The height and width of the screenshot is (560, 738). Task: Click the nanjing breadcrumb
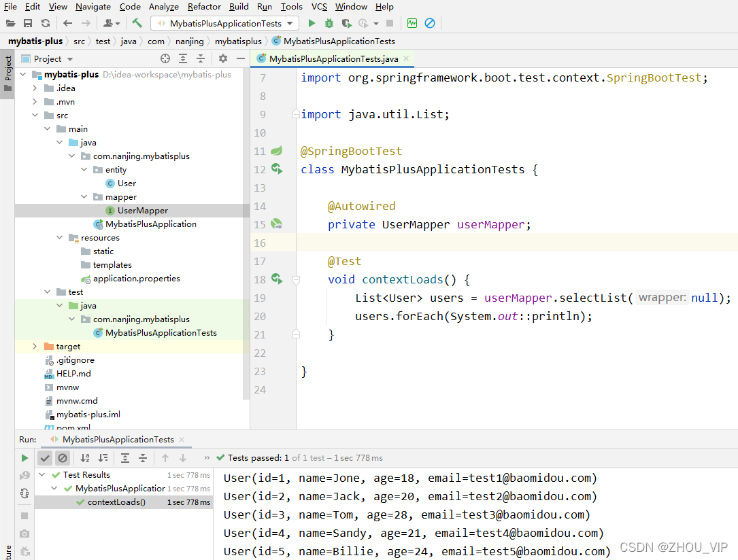[x=189, y=41]
